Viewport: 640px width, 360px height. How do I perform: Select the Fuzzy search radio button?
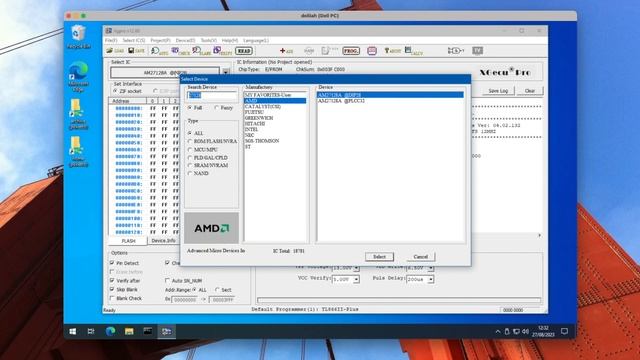point(217,108)
